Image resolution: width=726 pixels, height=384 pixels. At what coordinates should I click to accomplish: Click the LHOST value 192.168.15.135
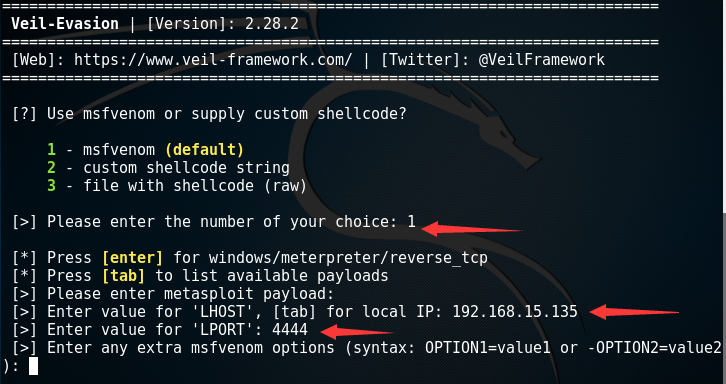point(515,311)
